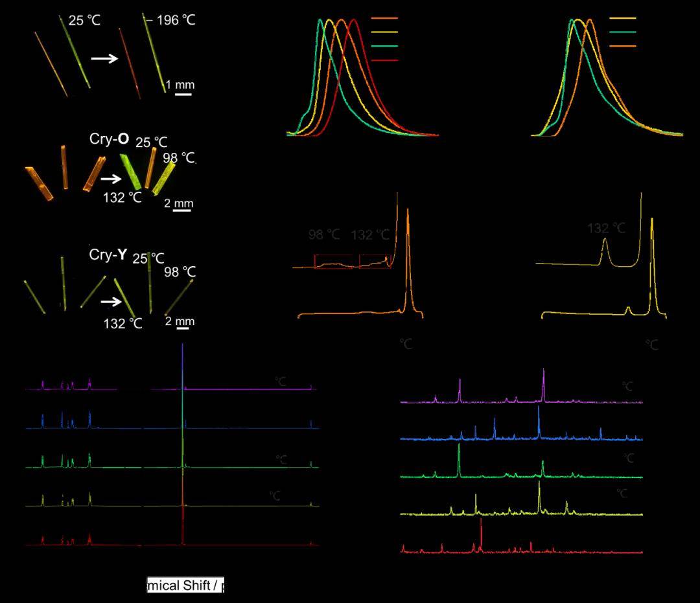Click the 2 mm scale label in Cry-O panel
700x603 pixels.
click(x=179, y=203)
